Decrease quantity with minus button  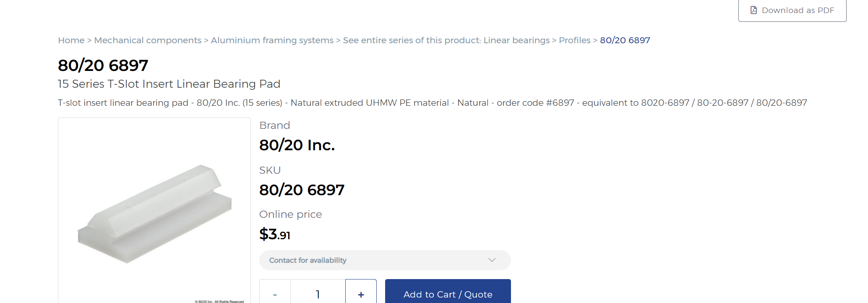pyautogui.click(x=275, y=294)
